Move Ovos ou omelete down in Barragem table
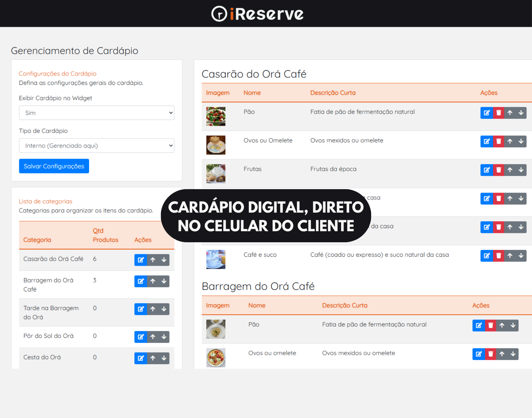The height and width of the screenshot is (418, 532). click(513, 354)
